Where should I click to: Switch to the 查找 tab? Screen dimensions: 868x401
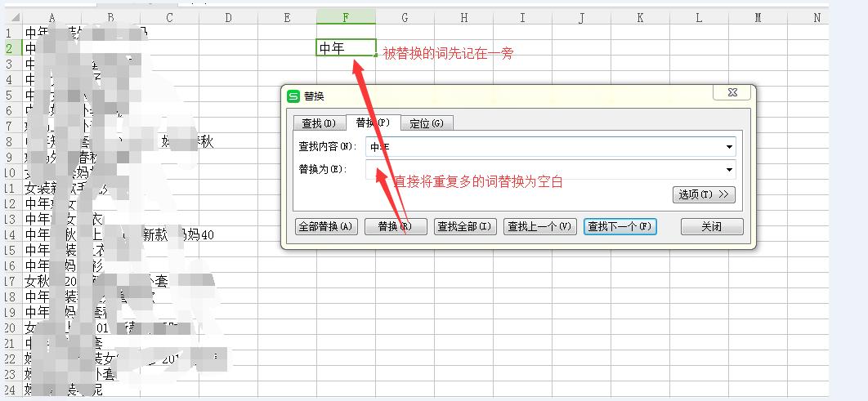pyautogui.click(x=319, y=123)
